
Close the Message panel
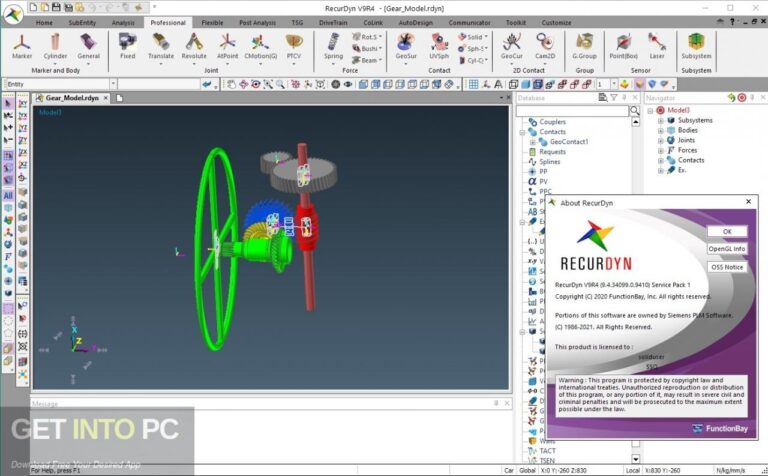pos(507,403)
